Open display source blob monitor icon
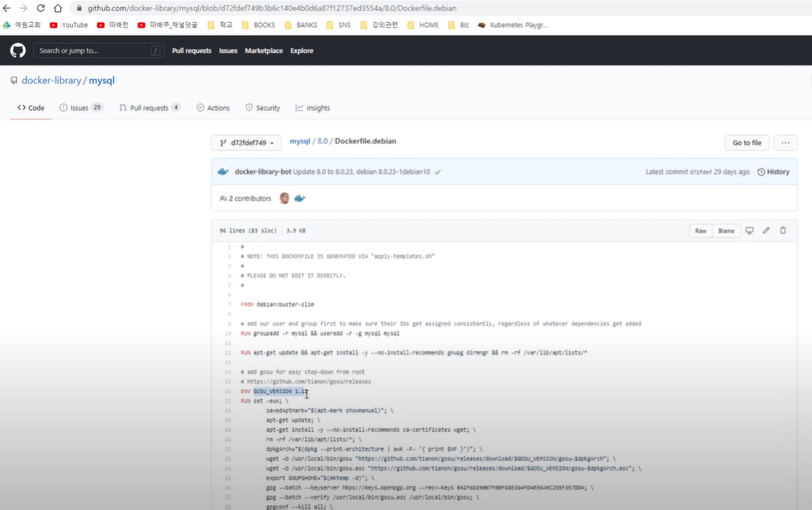812x510 pixels. [750, 230]
